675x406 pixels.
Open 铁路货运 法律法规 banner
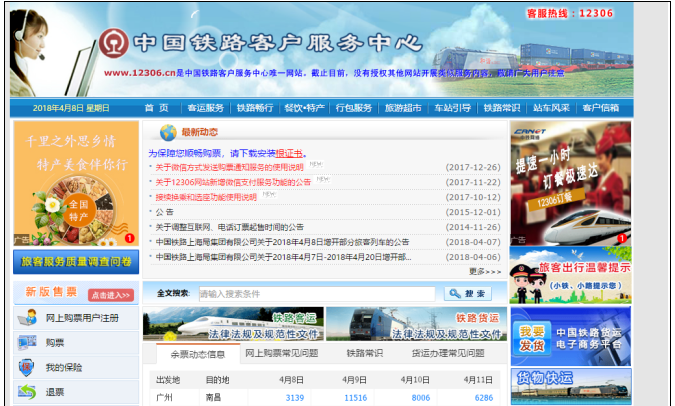tap(417, 324)
